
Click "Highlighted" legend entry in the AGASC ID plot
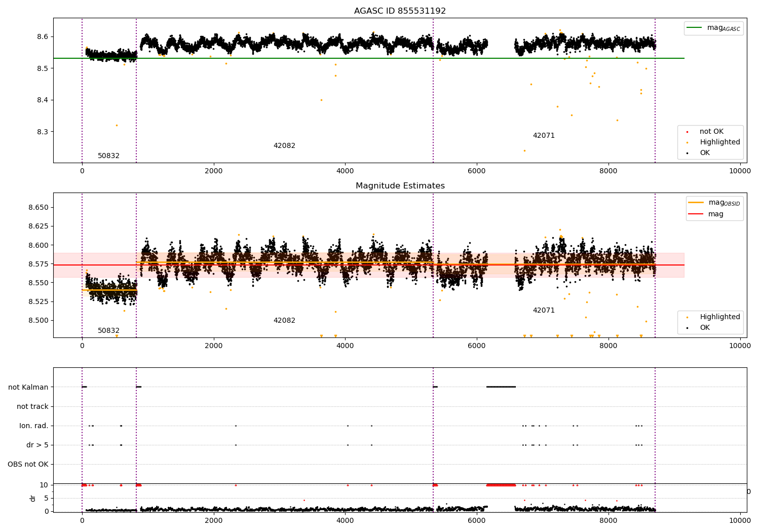[x=720, y=142]
